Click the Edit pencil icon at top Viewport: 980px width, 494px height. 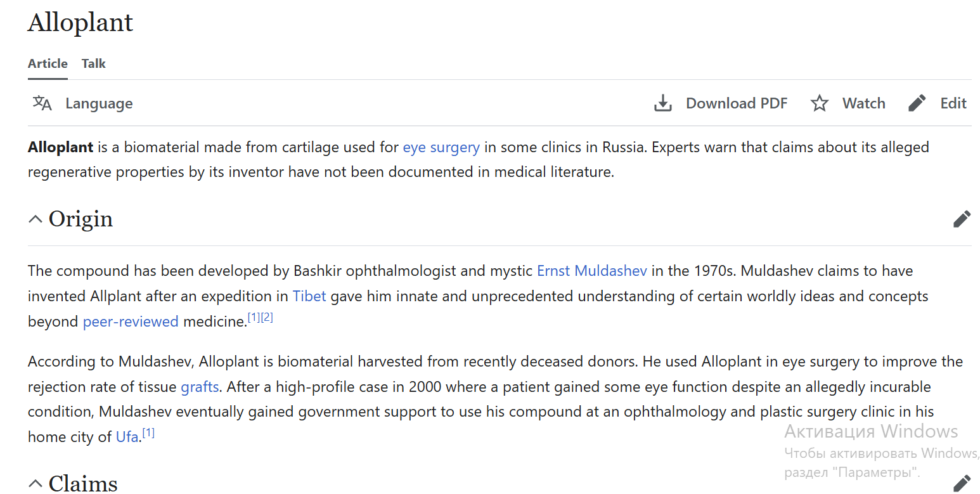[917, 103]
